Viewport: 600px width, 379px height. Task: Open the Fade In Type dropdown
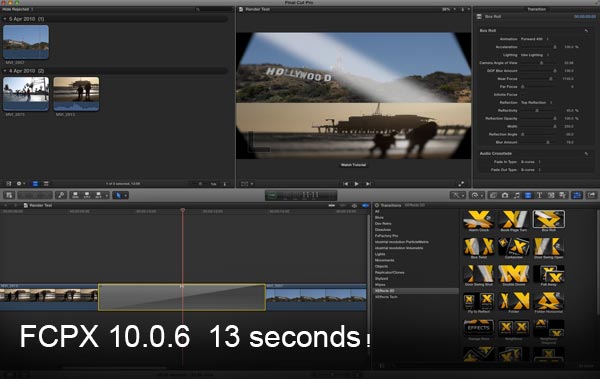(x=531, y=162)
